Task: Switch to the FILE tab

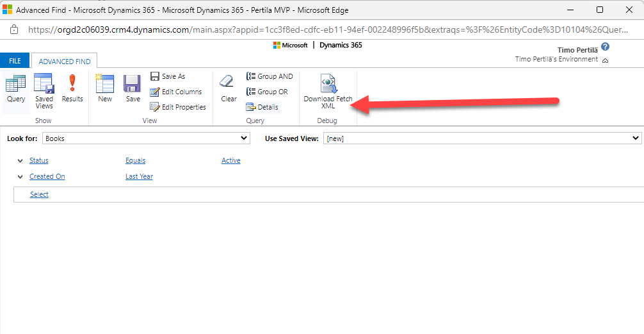Action: coord(15,61)
